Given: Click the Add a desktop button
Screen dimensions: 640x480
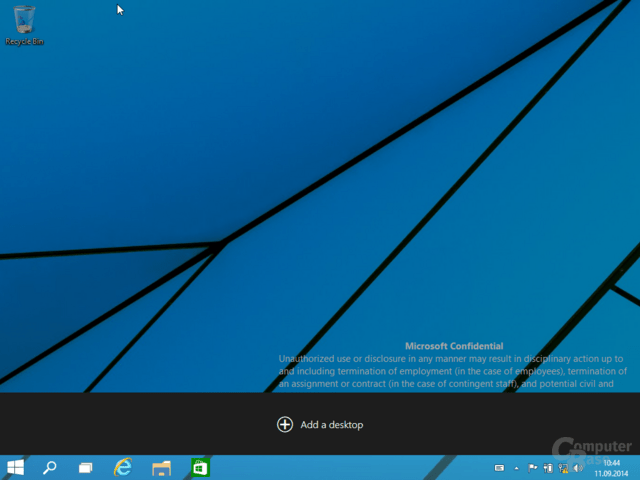Looking at the screenshot, I should [x=320, y=424].
